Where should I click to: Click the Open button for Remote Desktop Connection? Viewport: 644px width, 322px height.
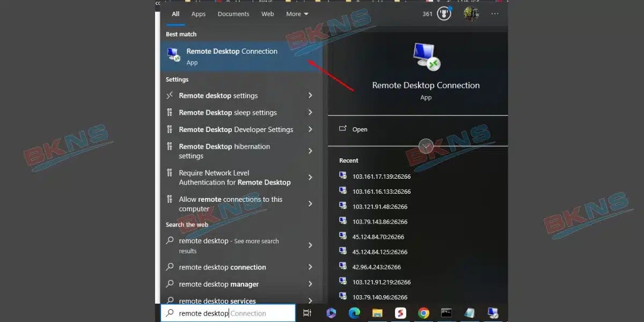coord(361,129)
